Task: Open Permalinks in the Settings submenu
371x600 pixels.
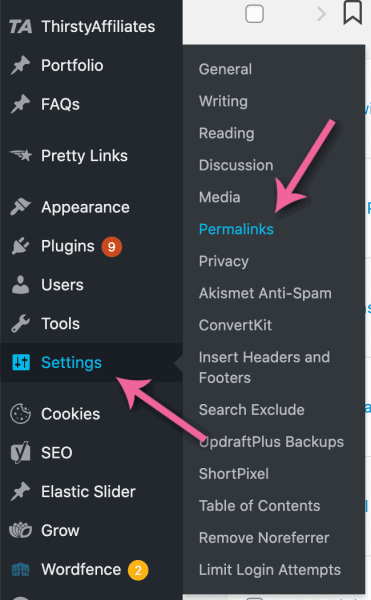Action: pyautogui.click(x=236, y=229)
